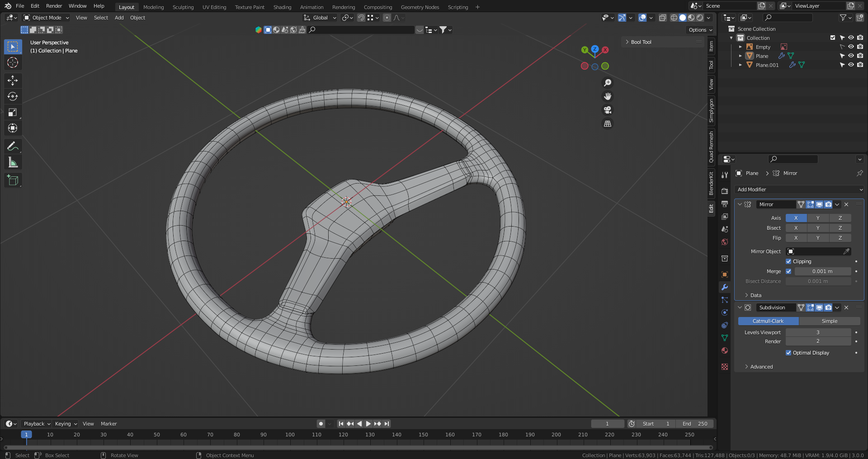This screenshot has width=868, height=459.
Task: Choose the Annotate tool
Action: (x=13, y=146)
